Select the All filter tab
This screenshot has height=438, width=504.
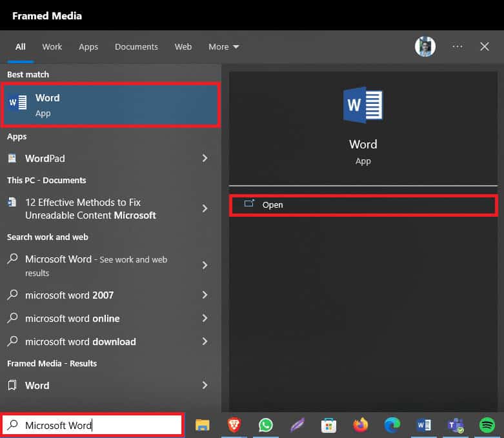[20, 47]
